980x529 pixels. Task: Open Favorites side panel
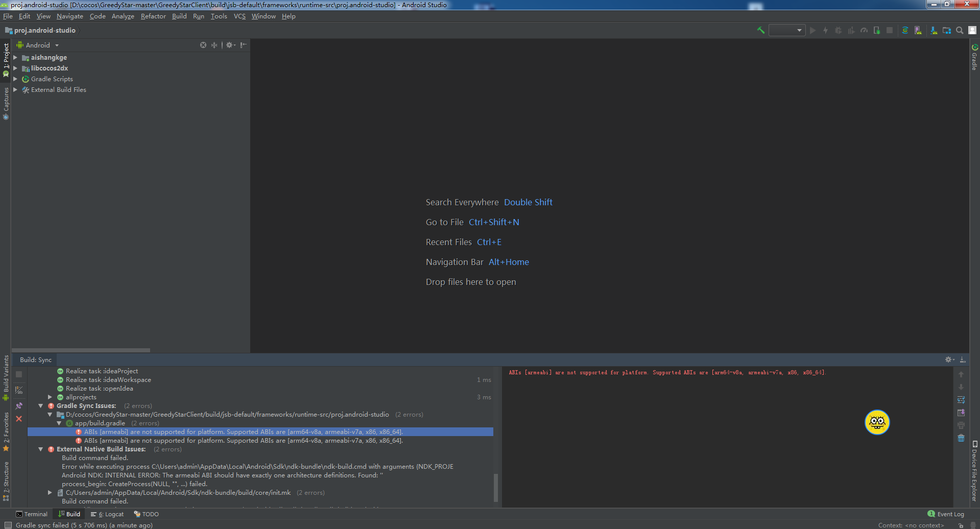pos(6,431)
